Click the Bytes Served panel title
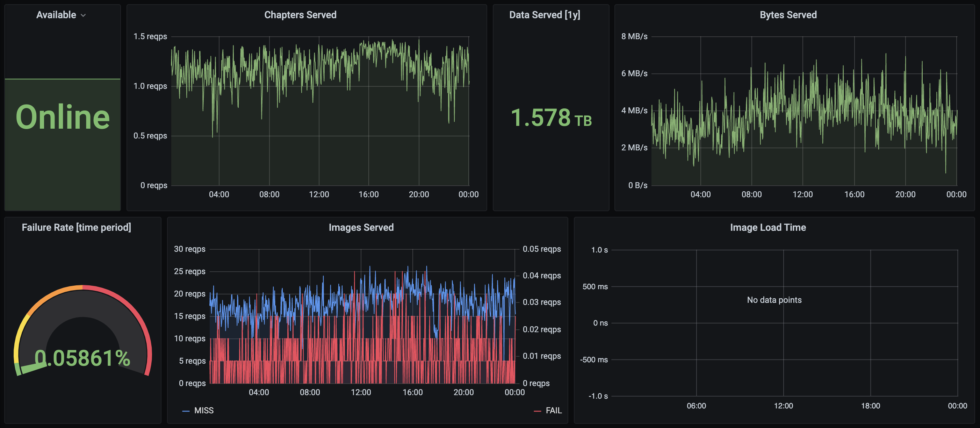The image size is (980, 428). 788,15
